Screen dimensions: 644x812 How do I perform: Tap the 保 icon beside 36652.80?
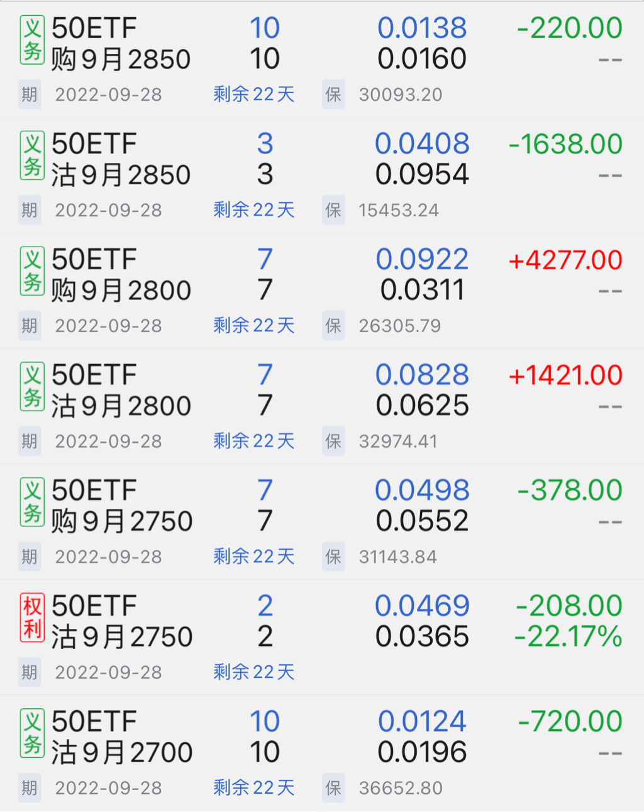pyautogui.click(x=333, y=788)
